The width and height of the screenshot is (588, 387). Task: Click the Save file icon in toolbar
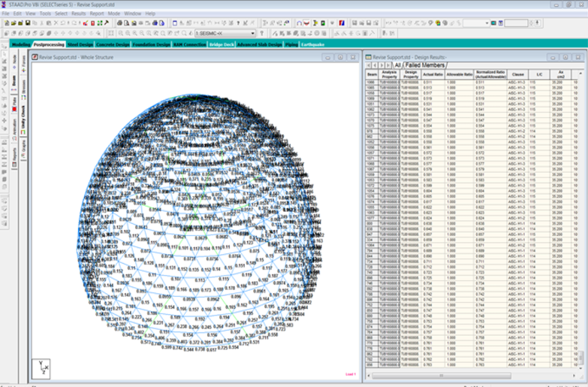point(28,23)
